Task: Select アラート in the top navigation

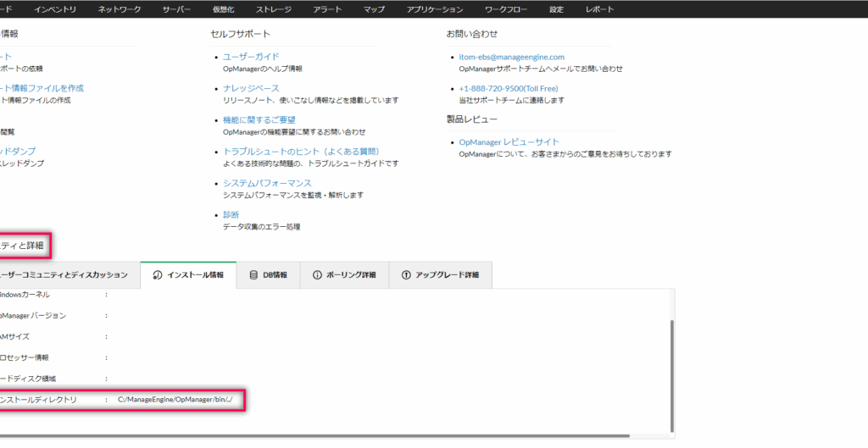Action: coord(325,9)
